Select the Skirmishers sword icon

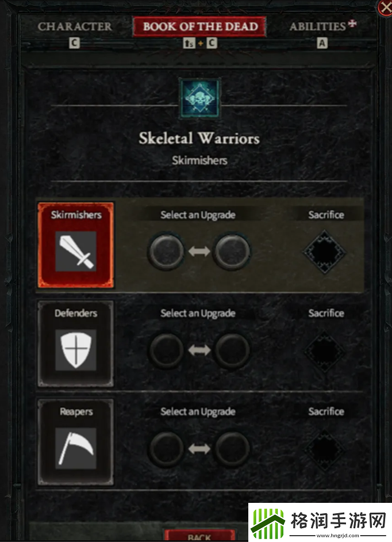[x=76, y=251]
